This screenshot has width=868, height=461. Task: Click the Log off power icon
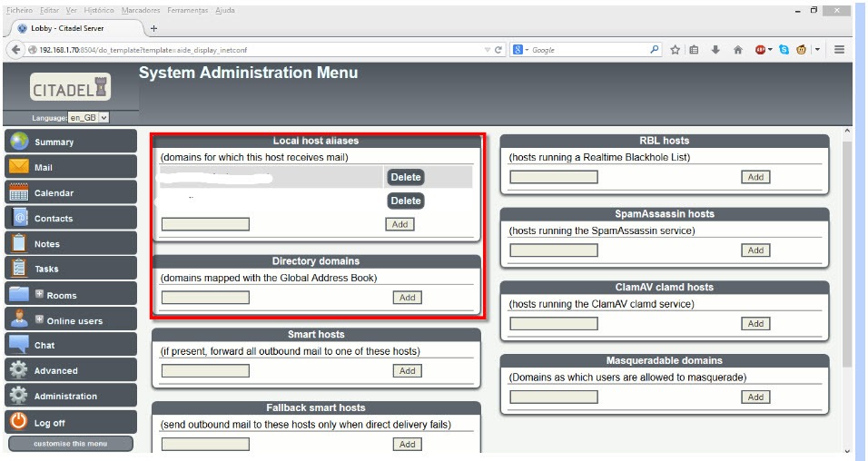[19, 422]
